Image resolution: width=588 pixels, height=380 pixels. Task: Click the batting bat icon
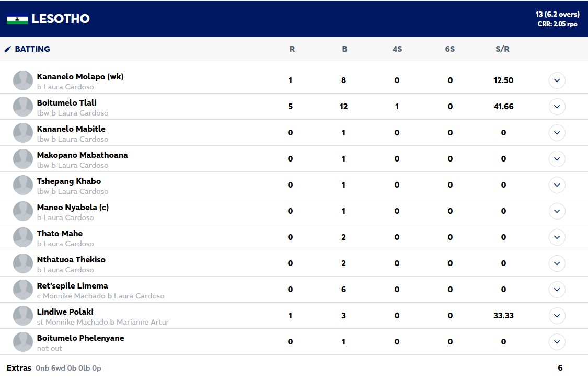[x=8, y=49]
